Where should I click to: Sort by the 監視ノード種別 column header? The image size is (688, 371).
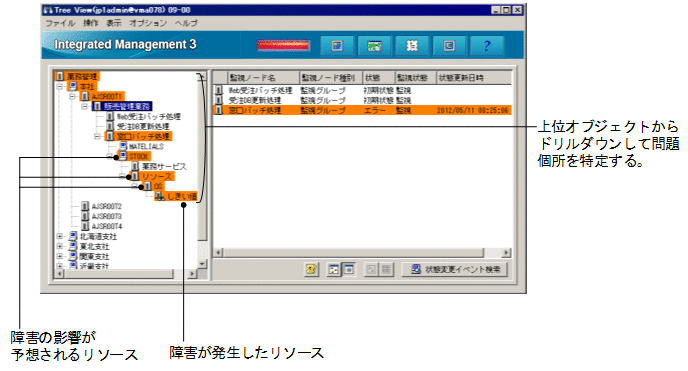[x=330, y=78]
